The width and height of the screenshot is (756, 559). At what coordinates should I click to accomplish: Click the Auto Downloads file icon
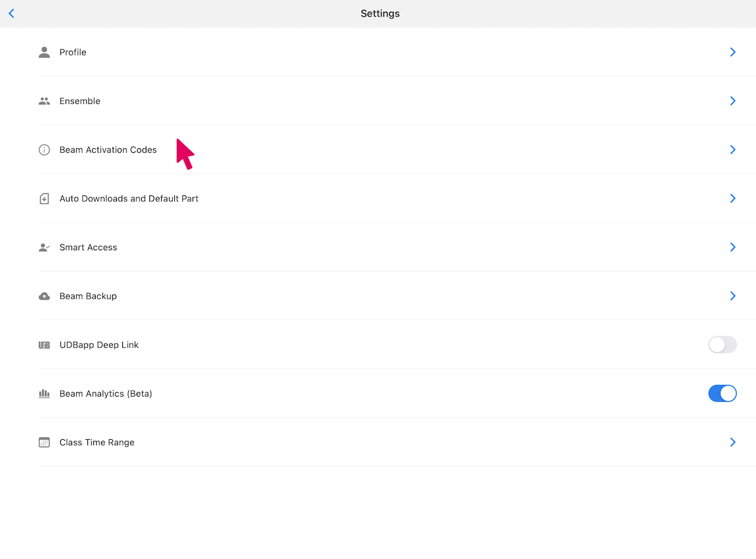pyautogui.click(x=44, y=199)
